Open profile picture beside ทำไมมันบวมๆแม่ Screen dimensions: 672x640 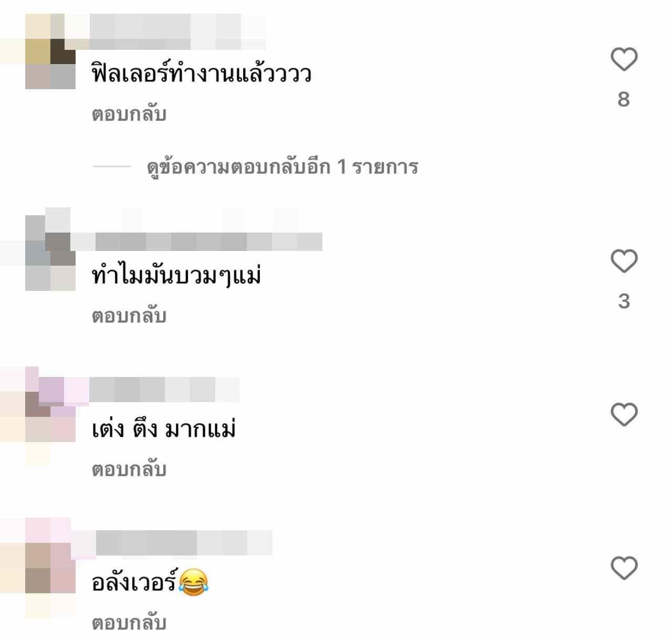point(50,252)
